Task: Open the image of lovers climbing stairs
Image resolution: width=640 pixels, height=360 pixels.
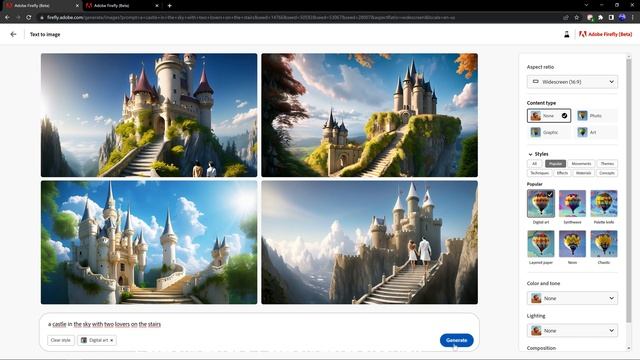Action: (369, 242)
